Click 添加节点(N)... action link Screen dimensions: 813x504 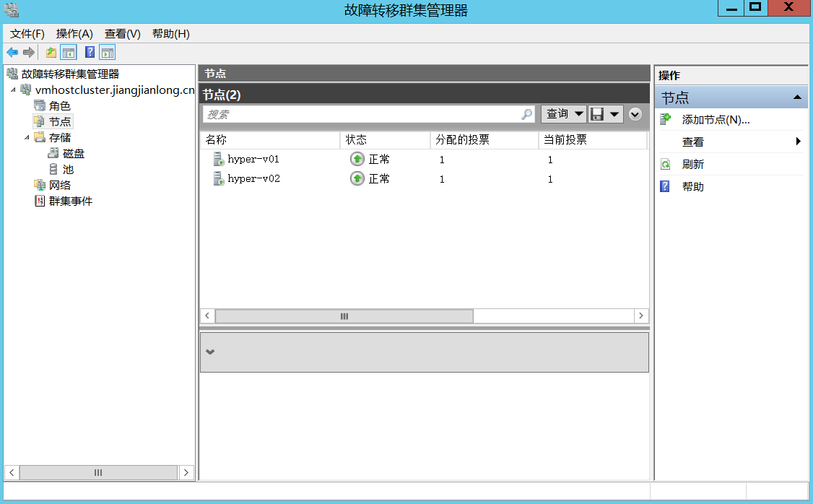[716, 120]
